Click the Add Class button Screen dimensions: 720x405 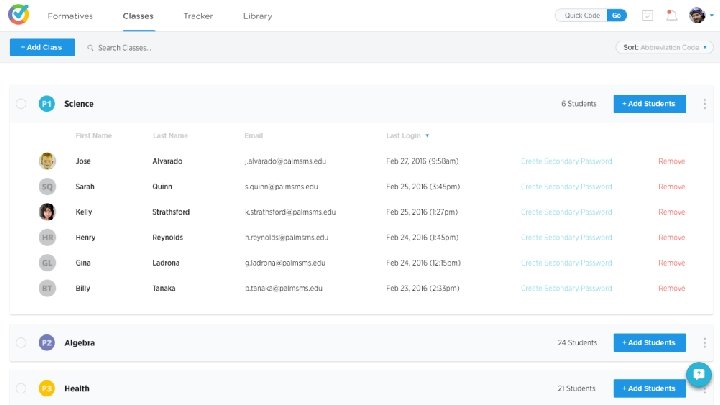pyautogui.click(x=42, y=47)
